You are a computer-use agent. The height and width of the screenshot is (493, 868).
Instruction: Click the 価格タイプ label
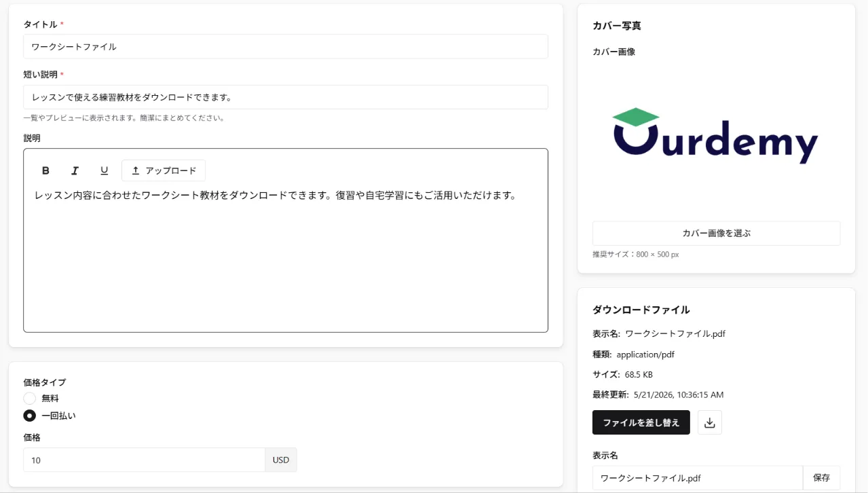pyautogui.click(x=45, y=382)
